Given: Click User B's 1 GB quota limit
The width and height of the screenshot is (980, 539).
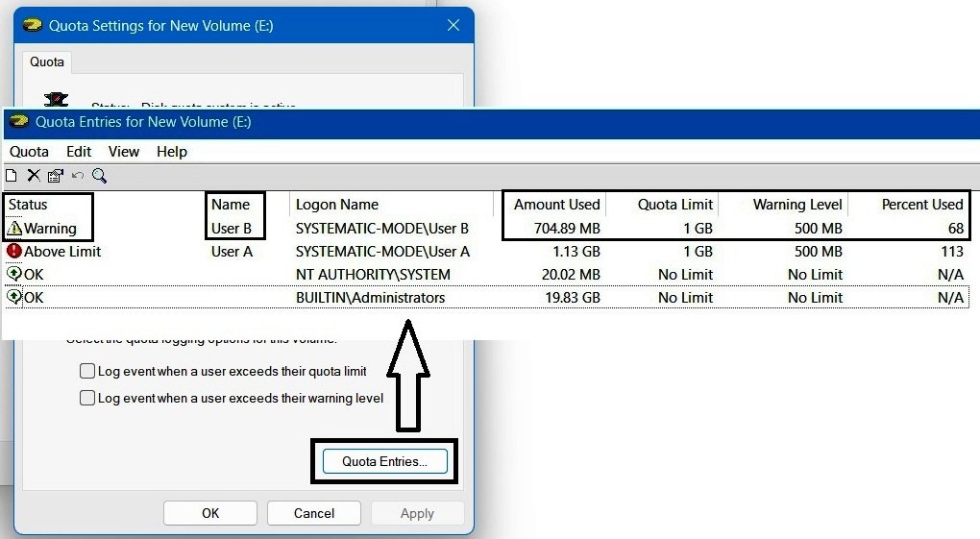Looking at the screenshot, I should 698,229.
